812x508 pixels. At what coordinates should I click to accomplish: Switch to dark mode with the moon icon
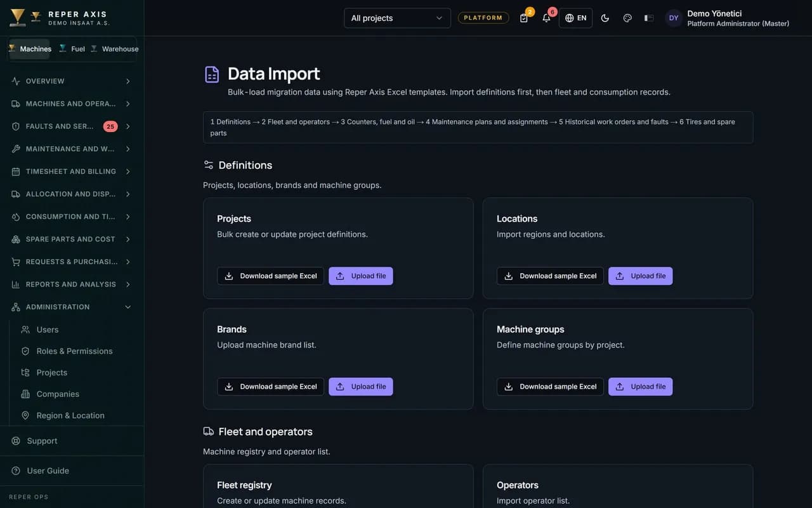coord(605,18)
